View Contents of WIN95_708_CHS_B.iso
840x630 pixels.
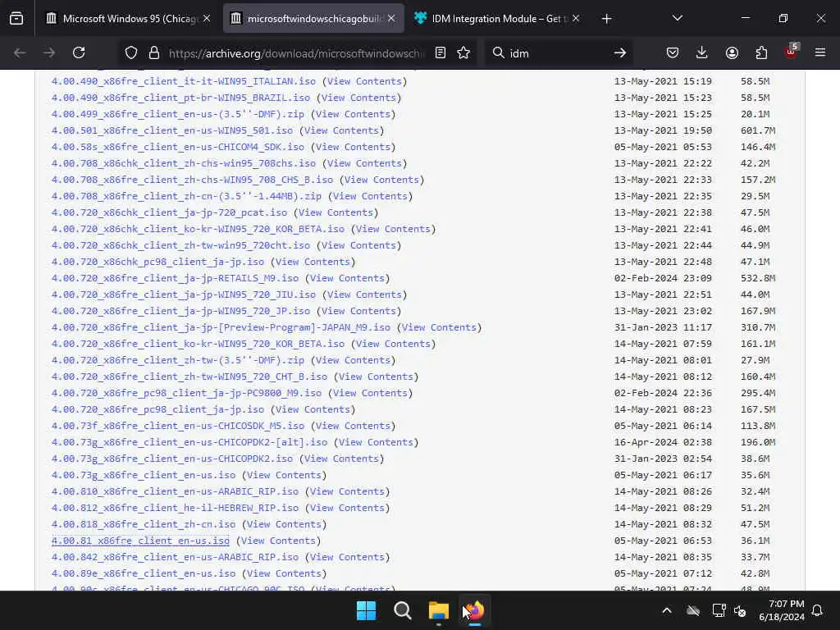[381, 180]
